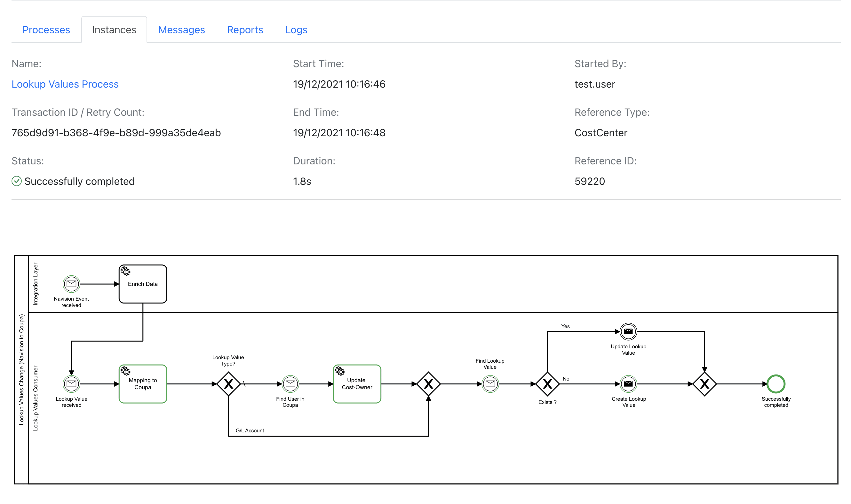
Task: Select the Find Lookup Value message event
Action: [x=490, y=384]
